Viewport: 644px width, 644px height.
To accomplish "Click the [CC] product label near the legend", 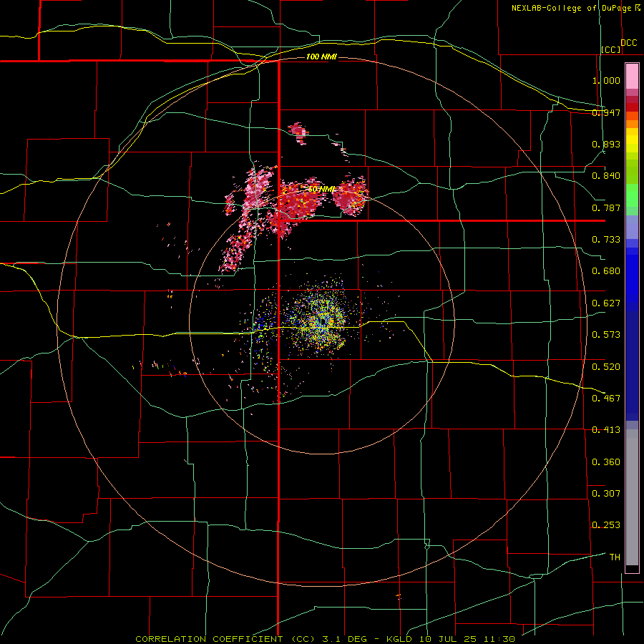I will pyautogui.click(x=611, y=49).
